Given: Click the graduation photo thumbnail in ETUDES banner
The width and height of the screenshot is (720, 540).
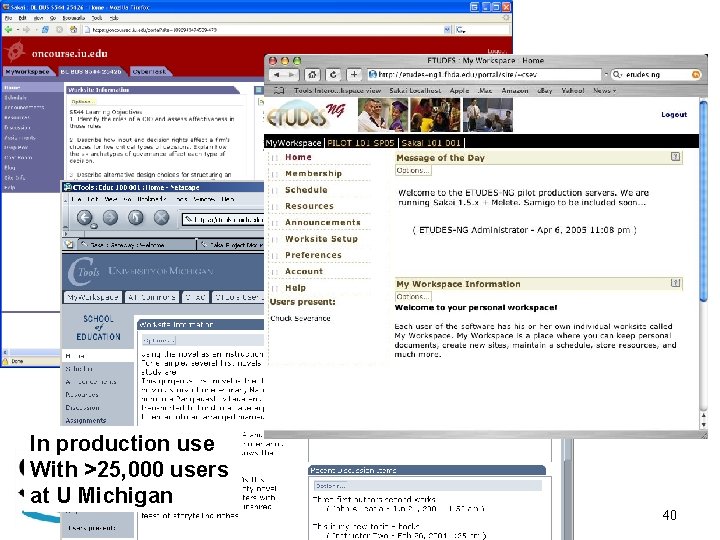Looking at the screenshot, I should (x=383, y=115).
